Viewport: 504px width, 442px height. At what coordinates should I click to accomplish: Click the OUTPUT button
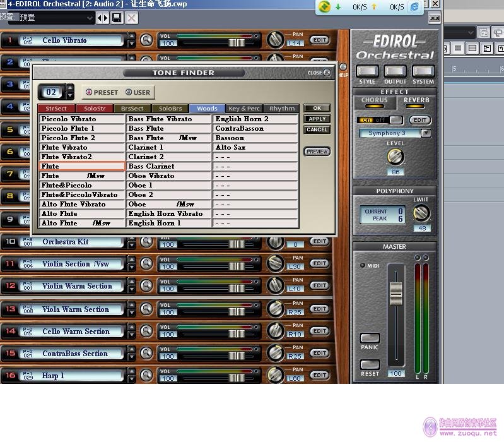click(x=395, y=71)
